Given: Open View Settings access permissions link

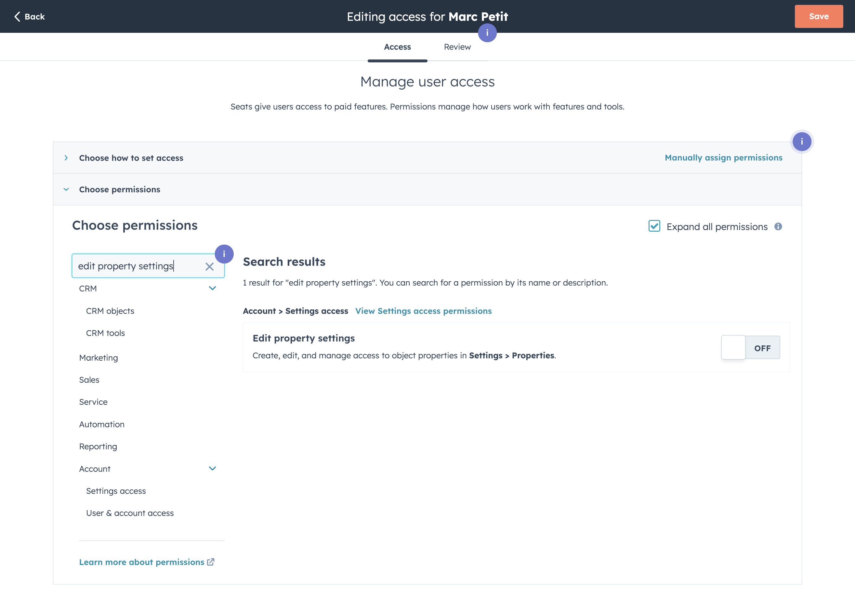Looking at the screenshot, I should point(423,311).
